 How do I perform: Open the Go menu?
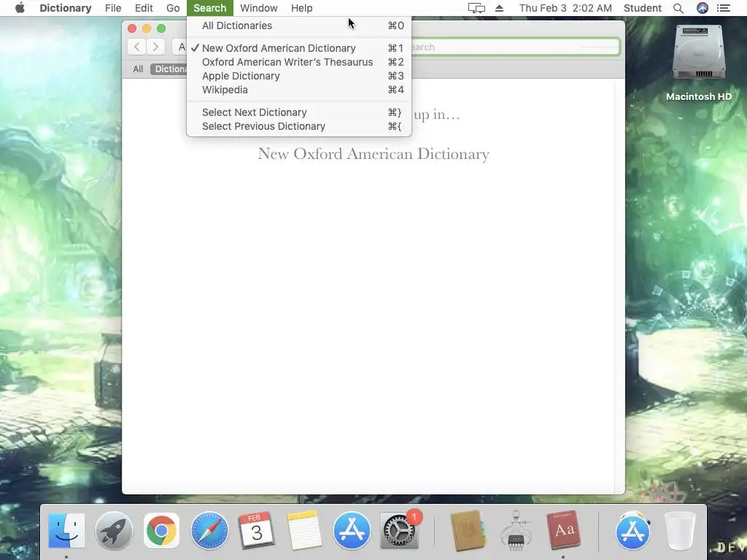(x=173, y=8)
